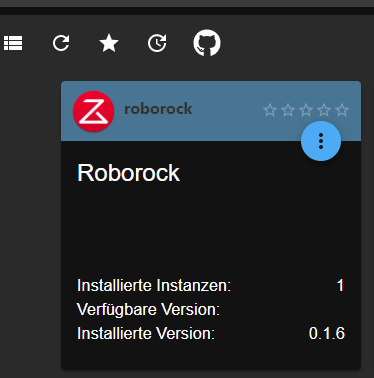This screenshot has width=374, height=378.
Task: Click installed version value 0.1.6
Action: coord(327,333)
